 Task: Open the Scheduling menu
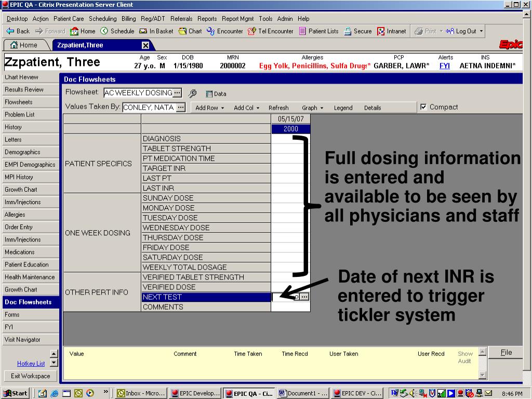pos(102,19)
